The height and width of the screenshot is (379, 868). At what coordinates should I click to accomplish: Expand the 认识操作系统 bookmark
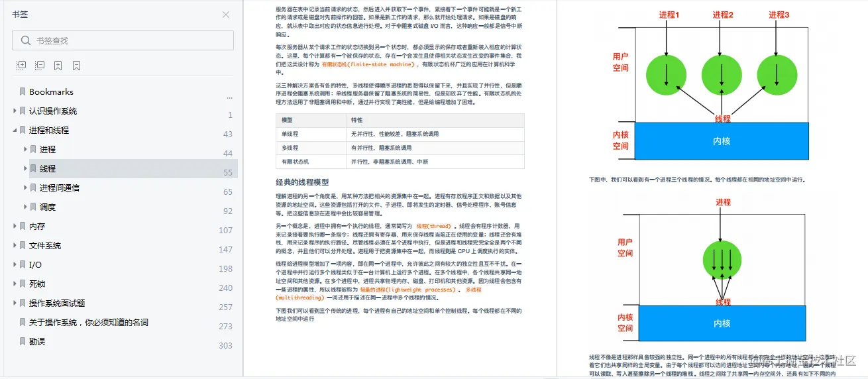pyautogui.click(x=15, y=111)
